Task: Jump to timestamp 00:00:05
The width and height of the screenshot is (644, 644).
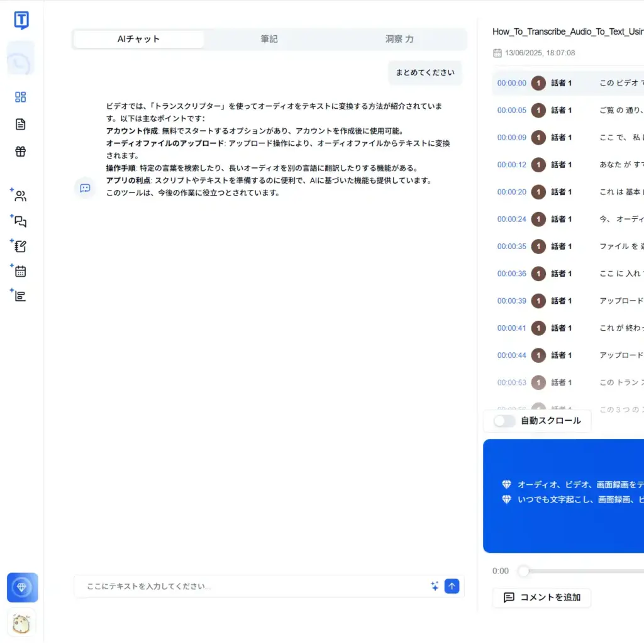Action: 511,110
